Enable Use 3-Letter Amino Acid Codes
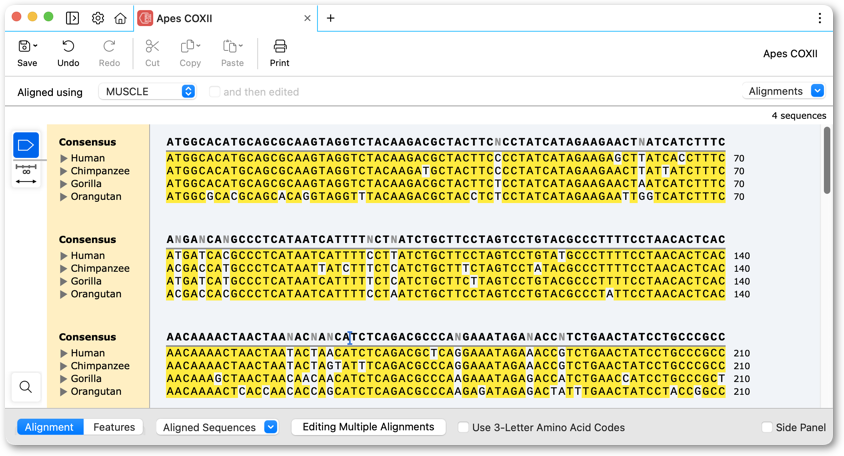The width and height of the screenshot is (844, 456). click(x=463, y=427)
